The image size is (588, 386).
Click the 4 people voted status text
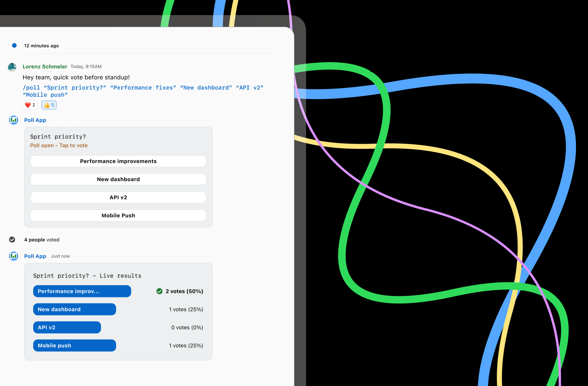pos(42,240)
